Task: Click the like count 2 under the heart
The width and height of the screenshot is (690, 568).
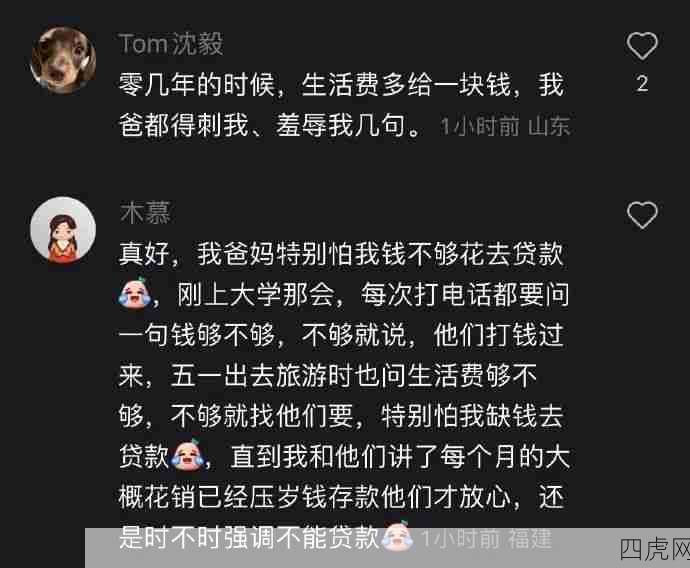Action: [642, 84]
